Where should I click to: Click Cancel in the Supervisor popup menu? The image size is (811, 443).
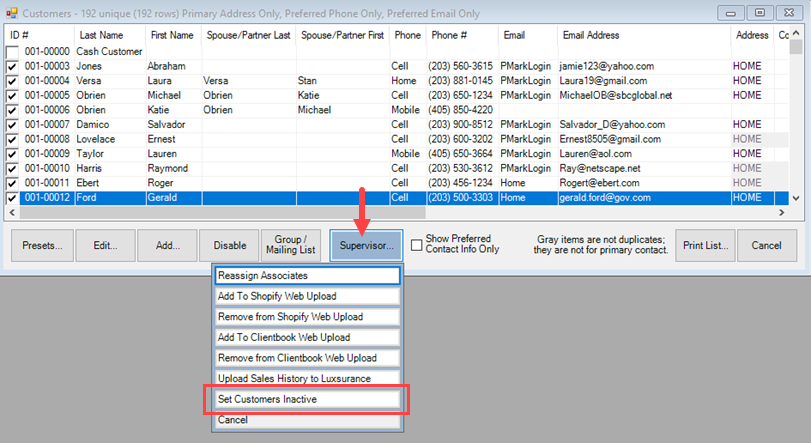click(x=308, y=420)
